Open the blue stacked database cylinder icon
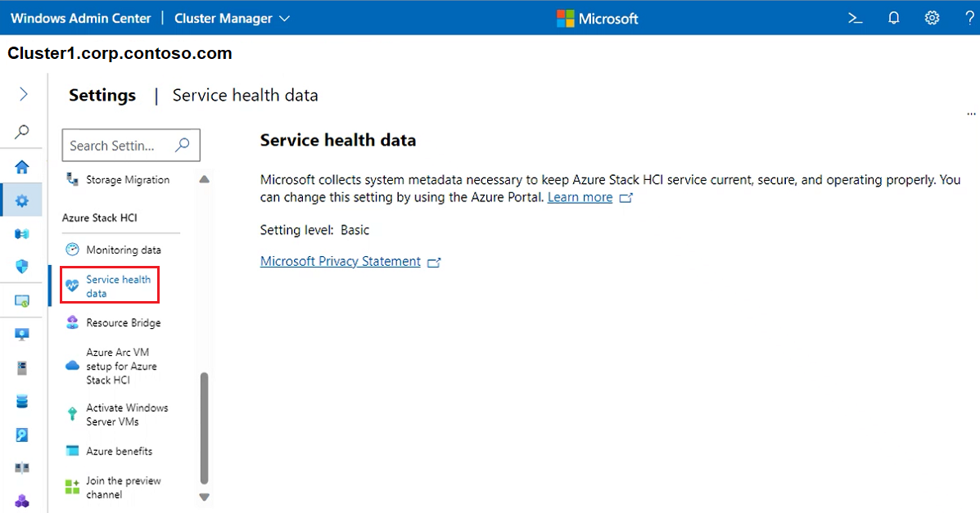 click(x=22, y=401)
